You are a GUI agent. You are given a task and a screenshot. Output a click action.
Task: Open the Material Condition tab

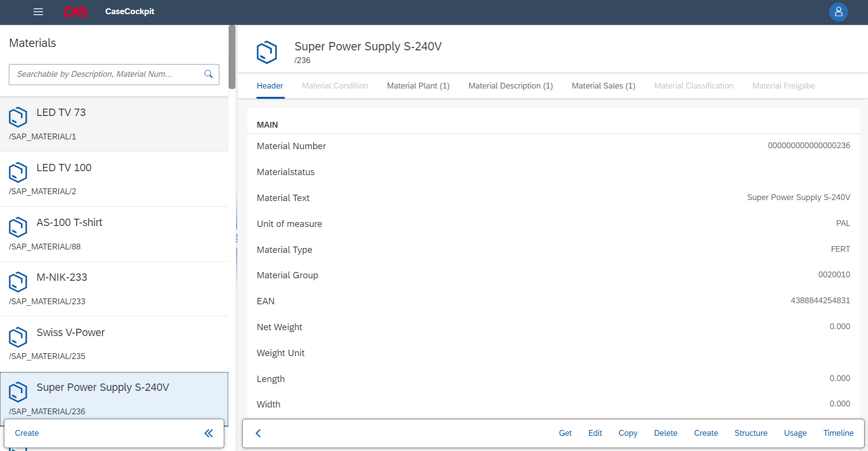[335, 86]
